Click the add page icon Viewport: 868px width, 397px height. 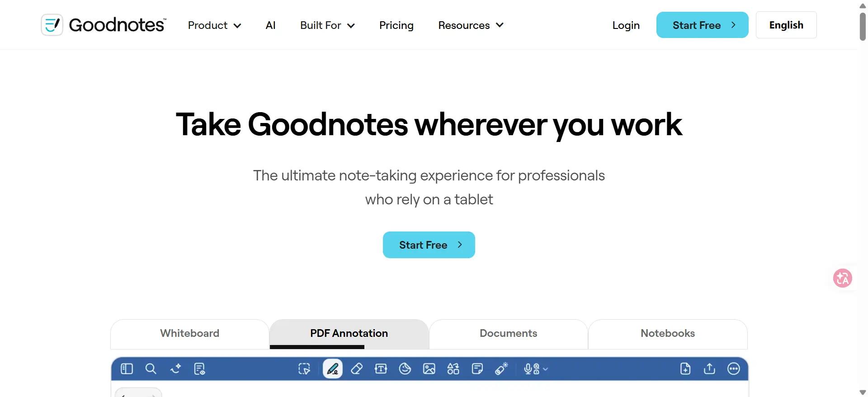click(x=685, y=369)
